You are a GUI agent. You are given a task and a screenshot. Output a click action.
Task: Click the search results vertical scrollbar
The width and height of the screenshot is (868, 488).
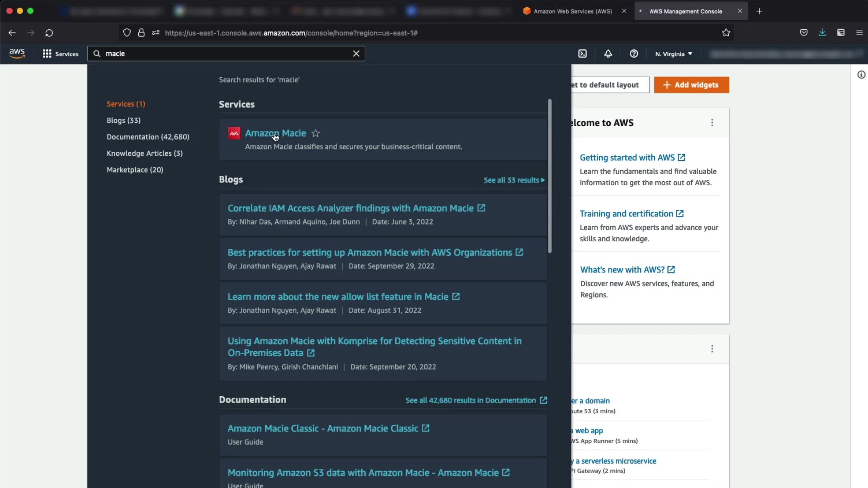click(550, 176)
